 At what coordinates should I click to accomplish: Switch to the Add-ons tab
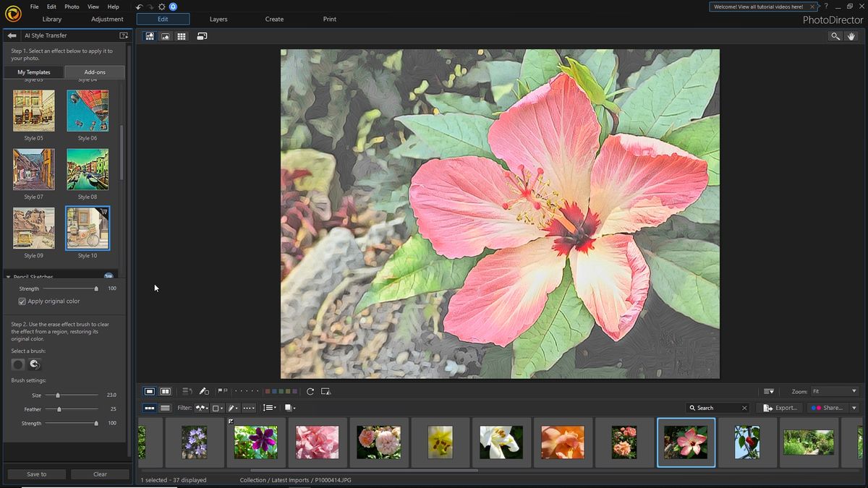point(94,72)
